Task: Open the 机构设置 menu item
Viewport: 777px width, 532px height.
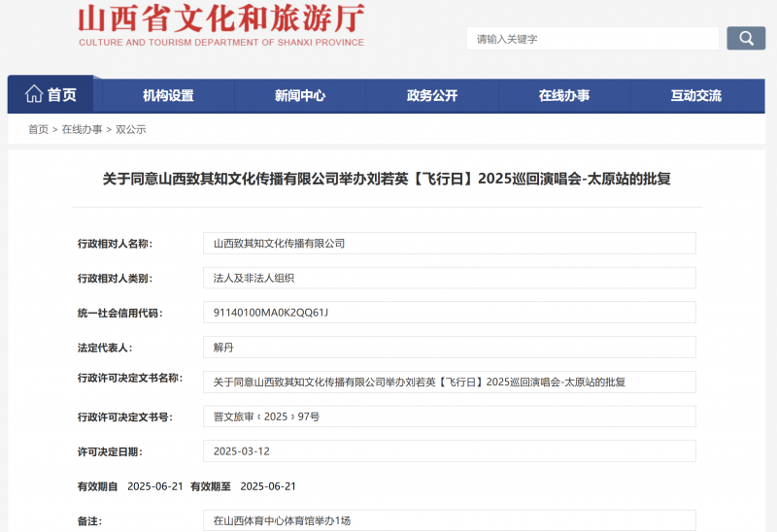Action: click(x=168, y=96)
